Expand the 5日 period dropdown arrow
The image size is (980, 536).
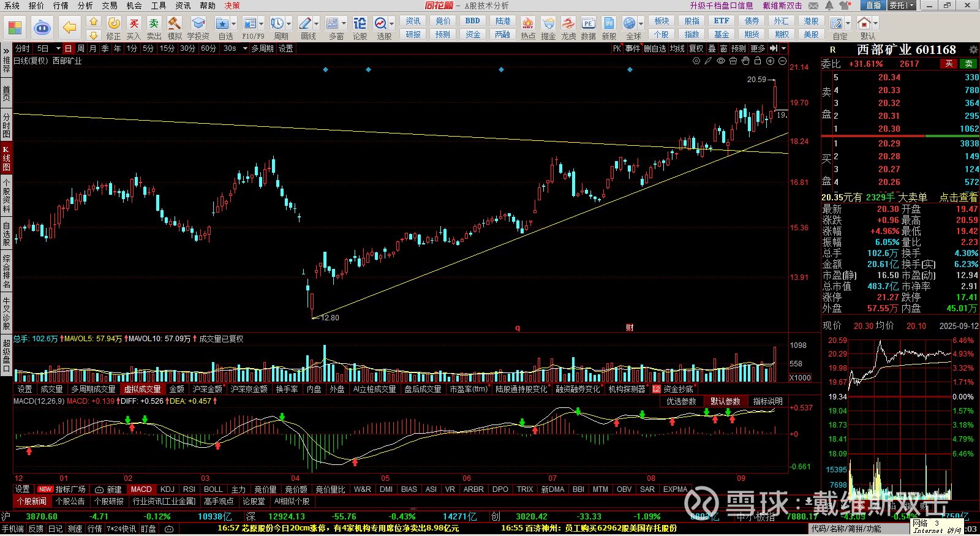(58, 48)
